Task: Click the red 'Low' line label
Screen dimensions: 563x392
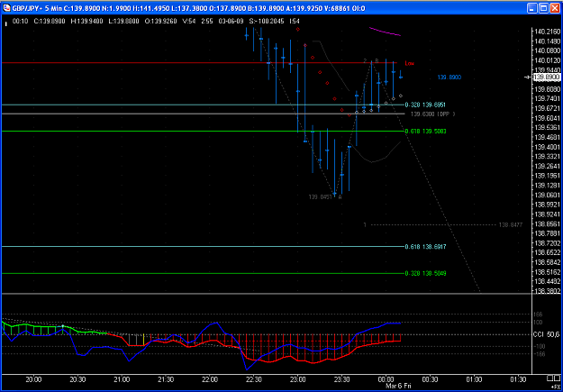Action: click(409, 63)
